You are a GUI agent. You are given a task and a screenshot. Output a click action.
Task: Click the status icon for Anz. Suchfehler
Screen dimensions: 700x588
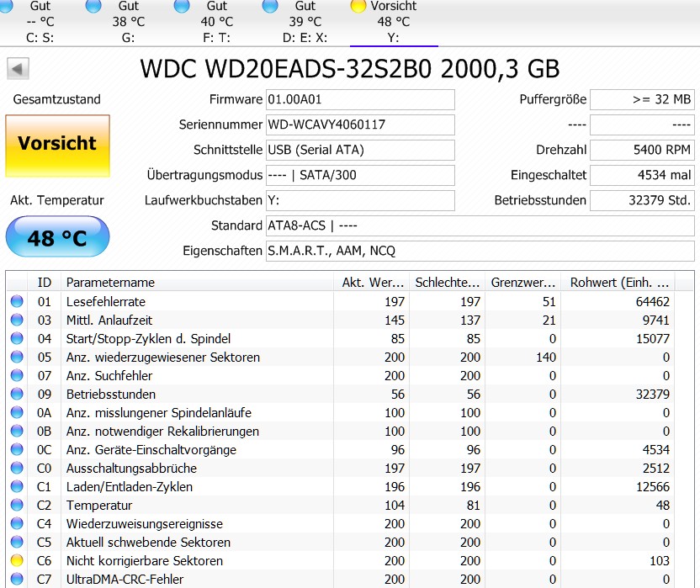[x=17, y=375]
